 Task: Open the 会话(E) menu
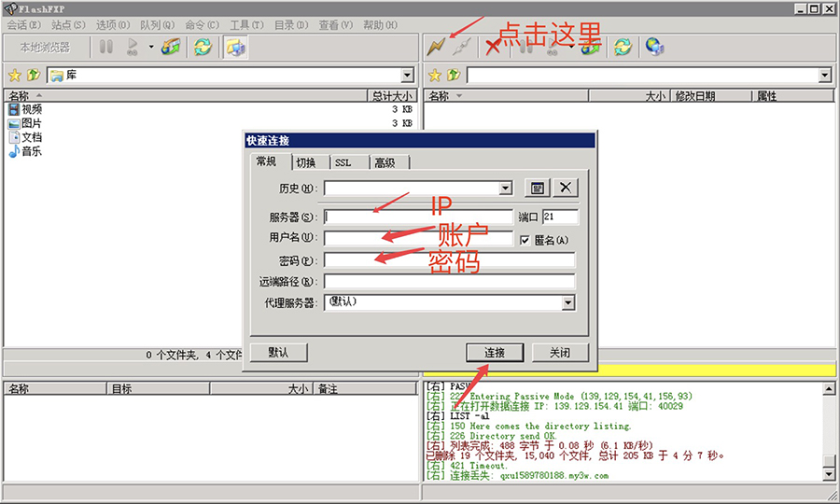click(x=24, y=25)
